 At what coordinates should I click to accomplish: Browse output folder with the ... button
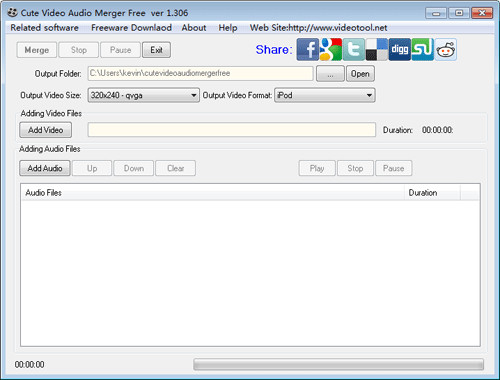[330, 74]
